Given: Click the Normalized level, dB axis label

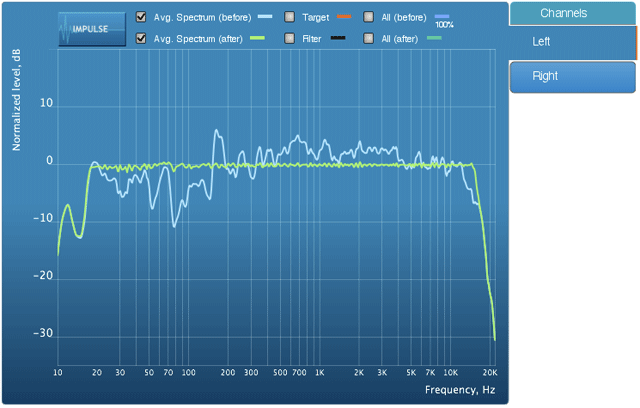Looking at the screenshot, I should click(16, 100).
